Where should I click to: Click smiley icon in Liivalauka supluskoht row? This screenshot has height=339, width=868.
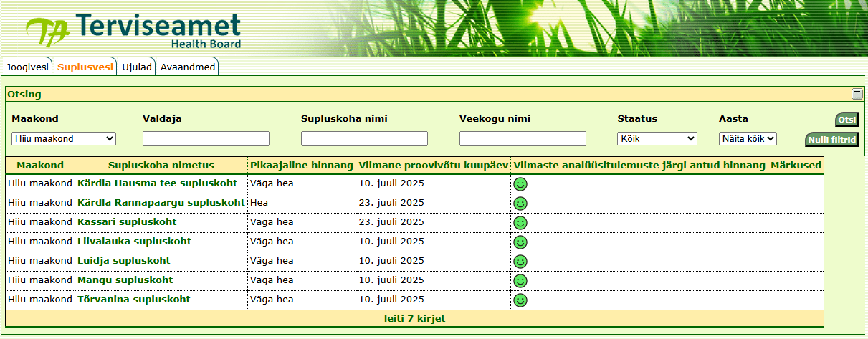point(520,242)
